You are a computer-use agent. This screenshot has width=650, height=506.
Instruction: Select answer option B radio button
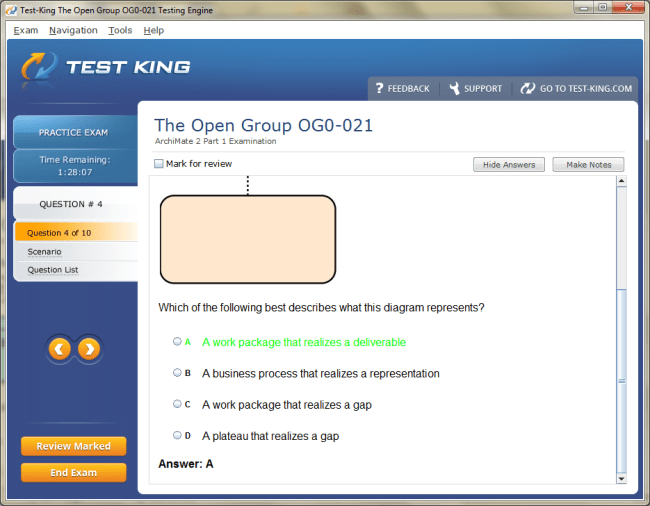177,373
